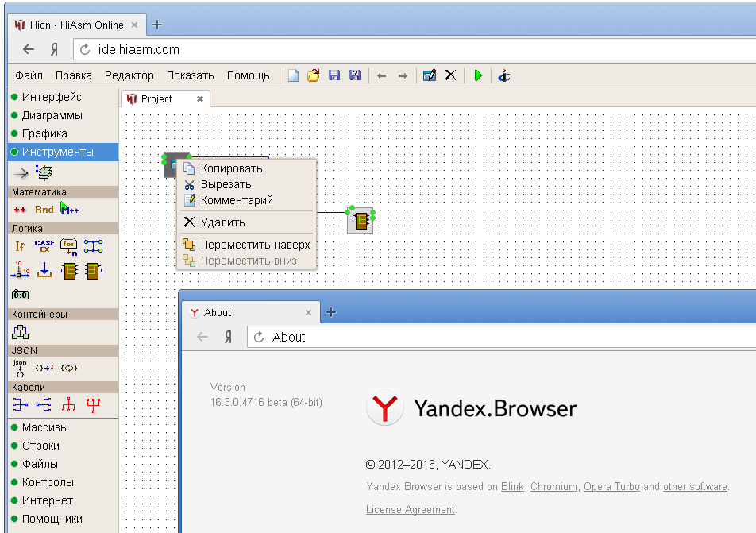This screenshot has width=756, height=533.
Task: Open the form editor pencil icon in toolbar
Action: point(429,75)
